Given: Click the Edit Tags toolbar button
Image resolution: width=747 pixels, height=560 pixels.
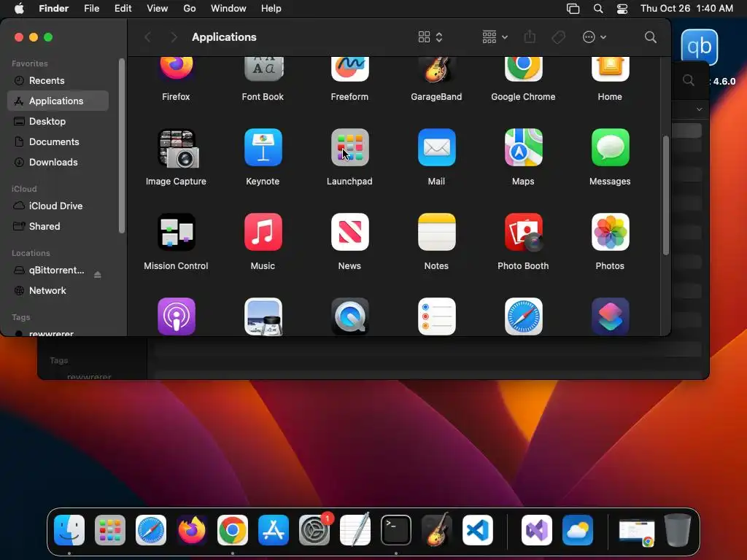Looking at the screenshot, I should tap(558, 37).
